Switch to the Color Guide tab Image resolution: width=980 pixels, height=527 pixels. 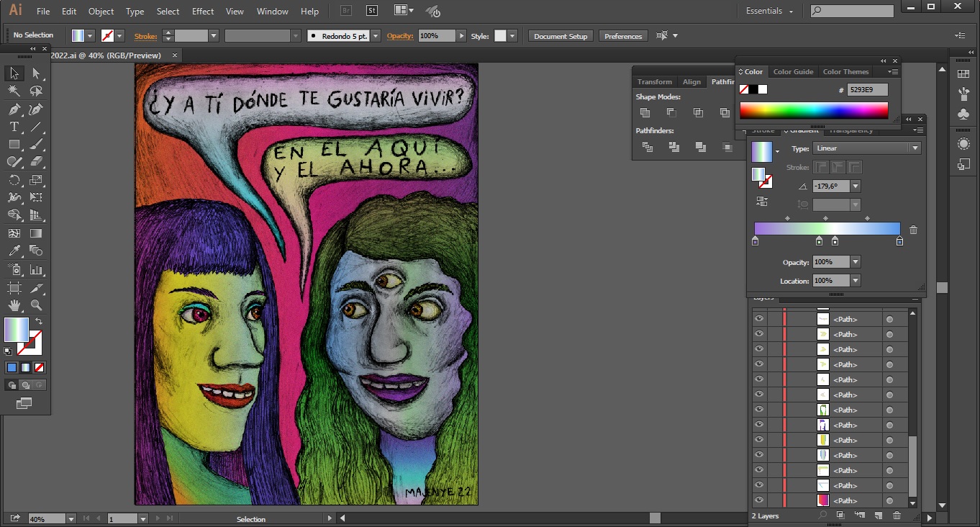(x=793, y=72)
